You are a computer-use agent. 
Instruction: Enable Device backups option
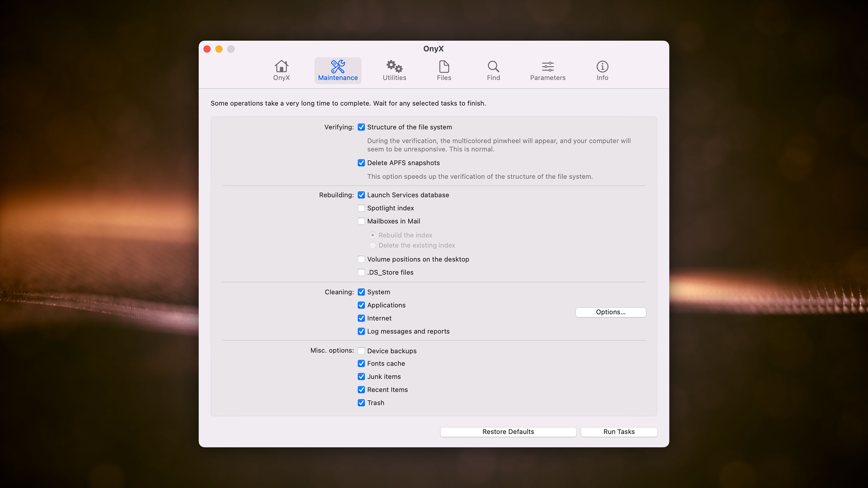pos(361,351)
